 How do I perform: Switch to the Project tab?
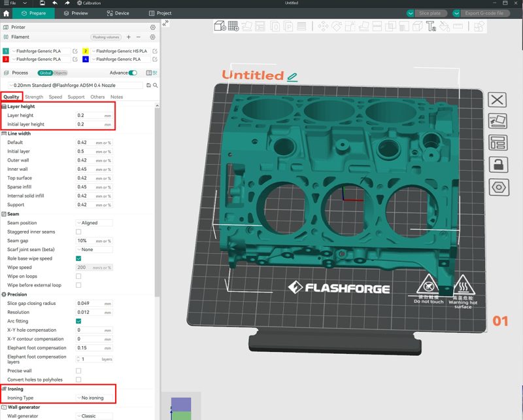point(160,13)
